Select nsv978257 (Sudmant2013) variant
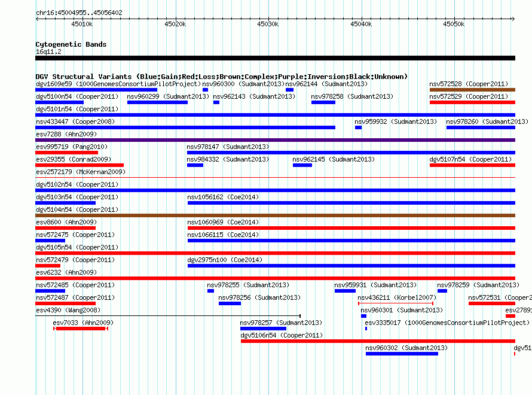This screenshot has height=395, width=532. [281, 323]
